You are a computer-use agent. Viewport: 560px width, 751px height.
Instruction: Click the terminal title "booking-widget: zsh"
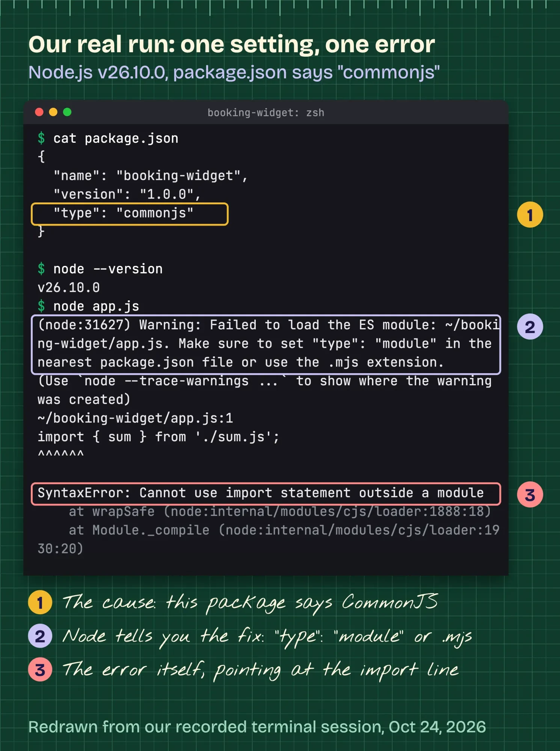266,113
